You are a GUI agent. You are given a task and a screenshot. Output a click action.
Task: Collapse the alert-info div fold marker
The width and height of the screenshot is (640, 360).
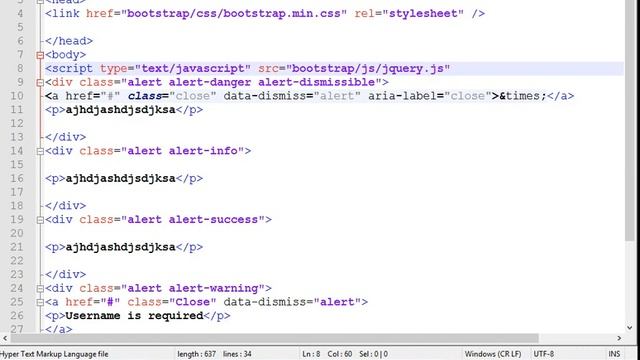[x=40, y=151]
